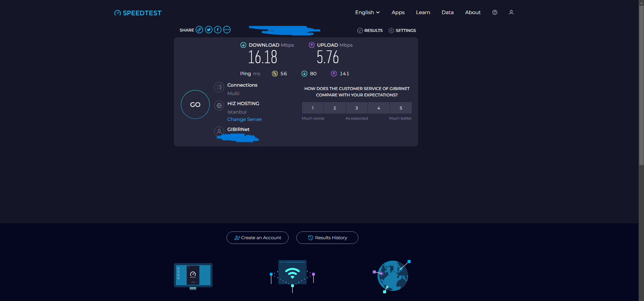644x301 pixels.
Task: Open the help question mark icon
Action: [495, 12]
